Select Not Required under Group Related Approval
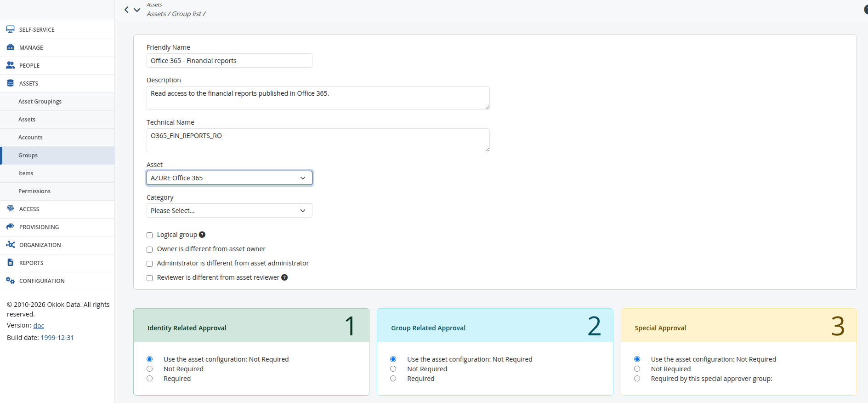This screenshot has height=403, width=868. (x=393, y=369)
